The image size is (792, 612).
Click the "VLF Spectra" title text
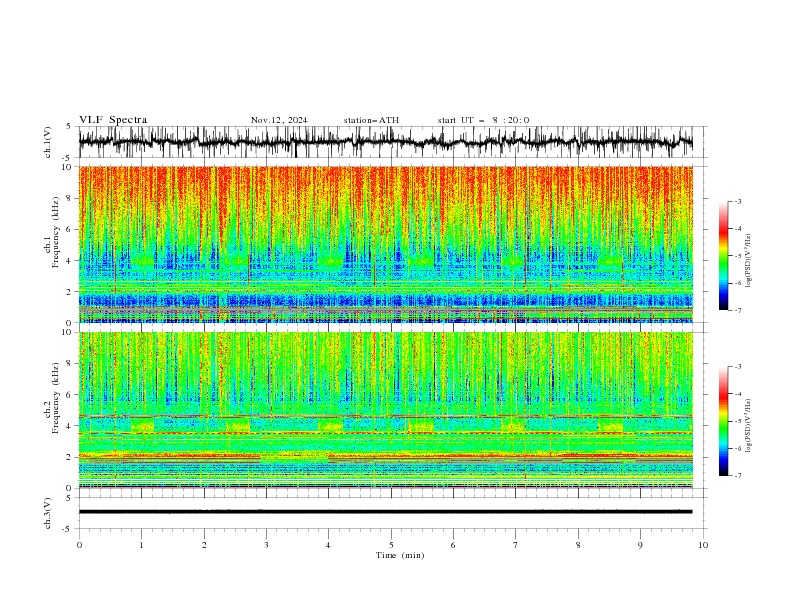(x=113, y=120)
